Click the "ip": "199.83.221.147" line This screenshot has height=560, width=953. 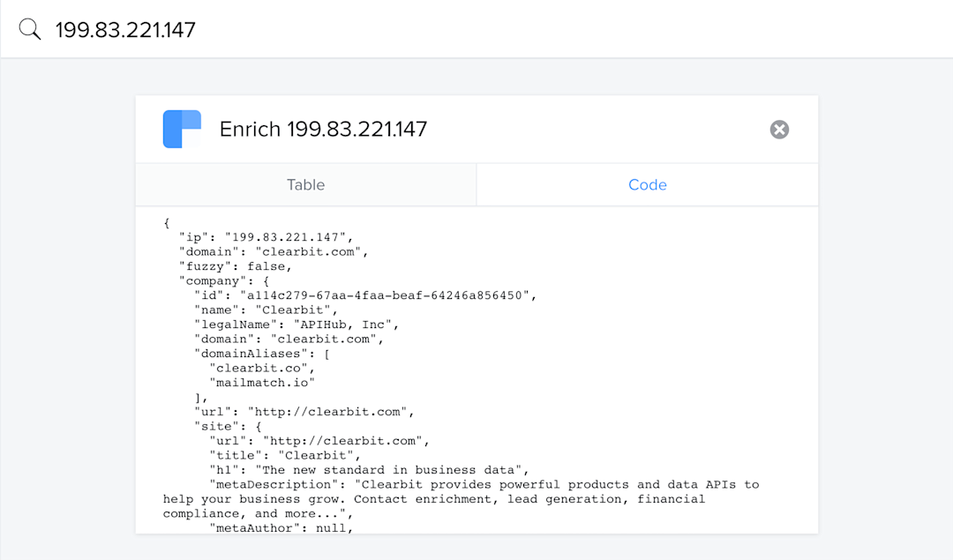point(266,237)
